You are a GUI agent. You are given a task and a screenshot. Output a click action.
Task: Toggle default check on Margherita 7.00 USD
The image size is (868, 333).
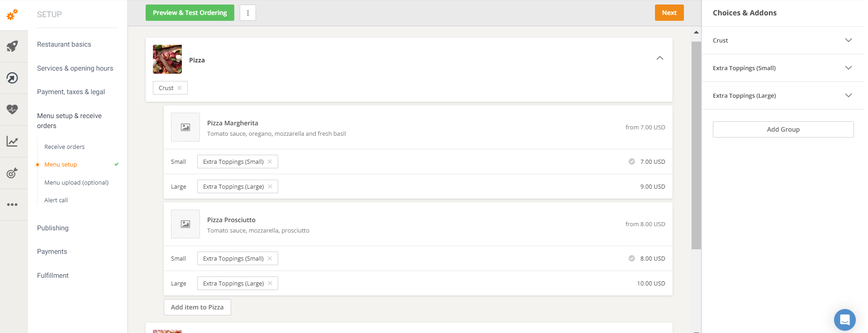point(632,162)
